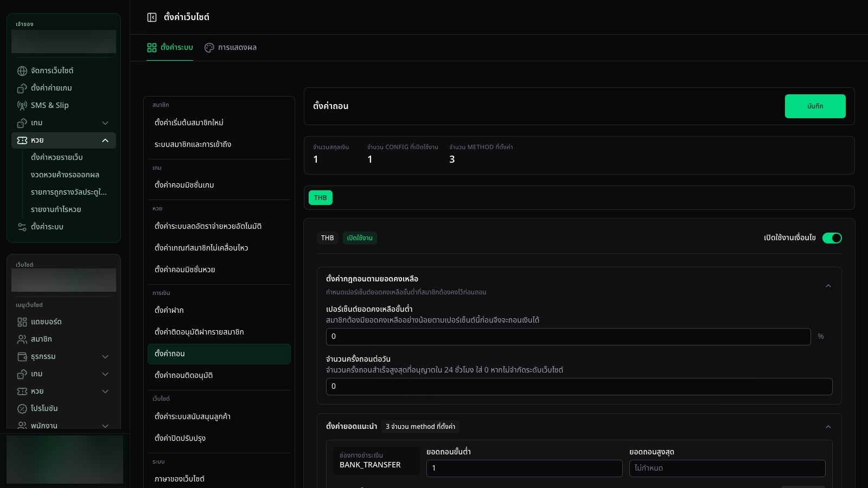Collapse the ตั้งค่ากฎถอนตามยอดคงเหลือ section
The height and width of the screenshot is (488, 868).
pos(828,286)
